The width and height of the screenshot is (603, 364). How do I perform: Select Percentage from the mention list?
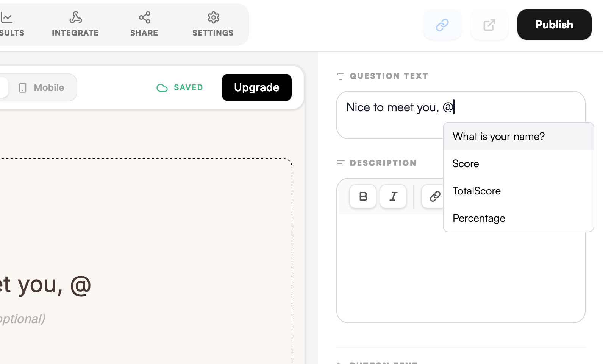pos(479,218)
